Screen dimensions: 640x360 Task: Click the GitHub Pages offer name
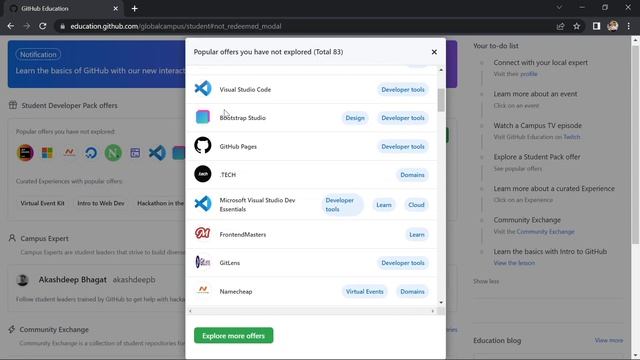pos(238,147)
